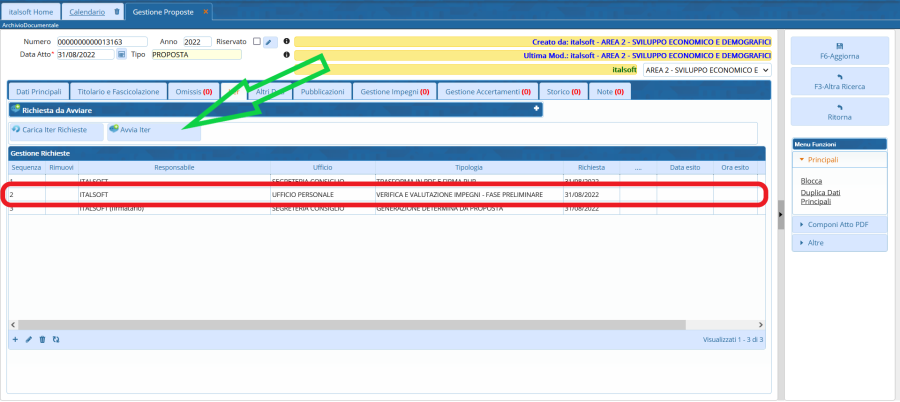
Task: Click the refresh icon below the grid
Action: [56, 340]
